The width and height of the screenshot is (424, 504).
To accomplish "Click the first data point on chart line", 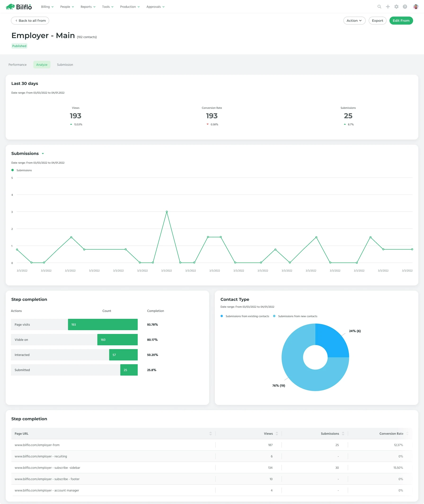I will pyautogui.click(x=17, y=250).
